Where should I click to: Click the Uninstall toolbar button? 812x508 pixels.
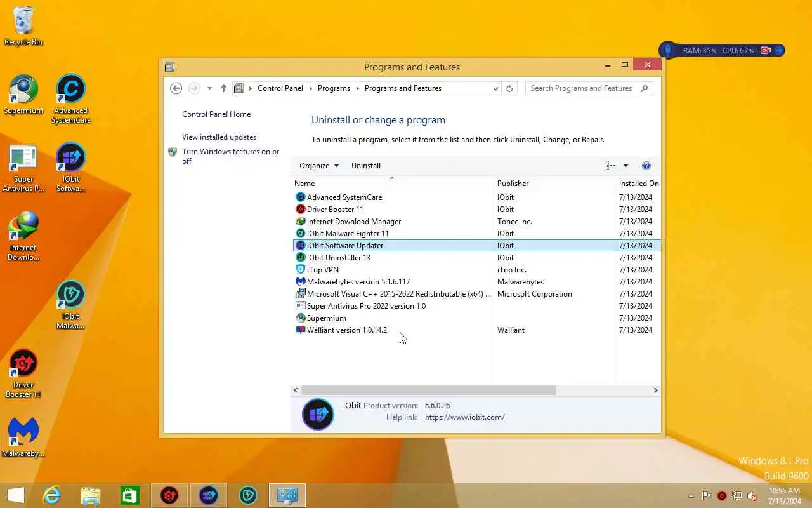(x=366, y=166)
